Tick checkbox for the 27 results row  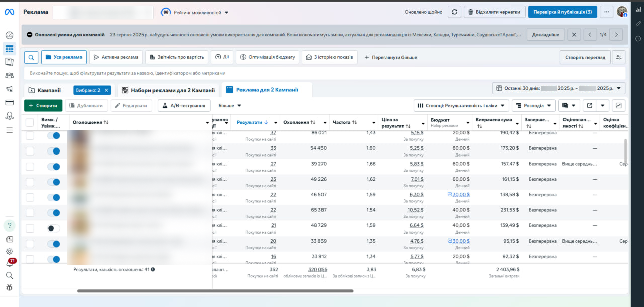click(30, 167)
